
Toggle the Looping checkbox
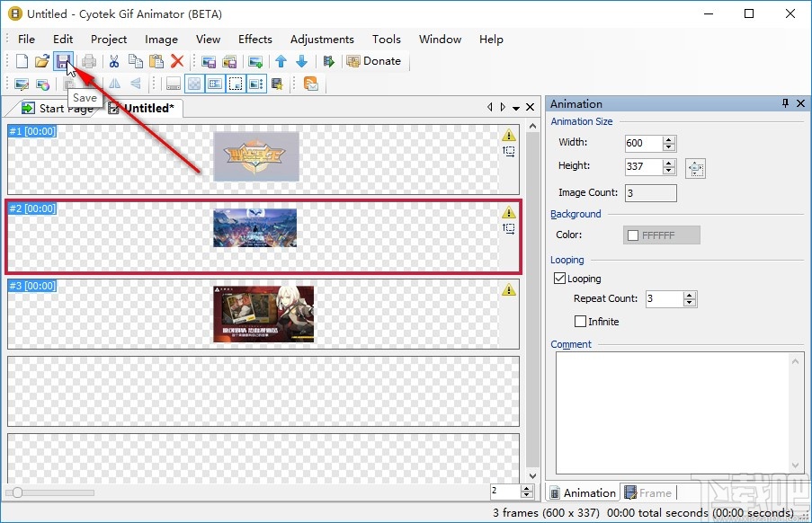click(x=559, y=279)
